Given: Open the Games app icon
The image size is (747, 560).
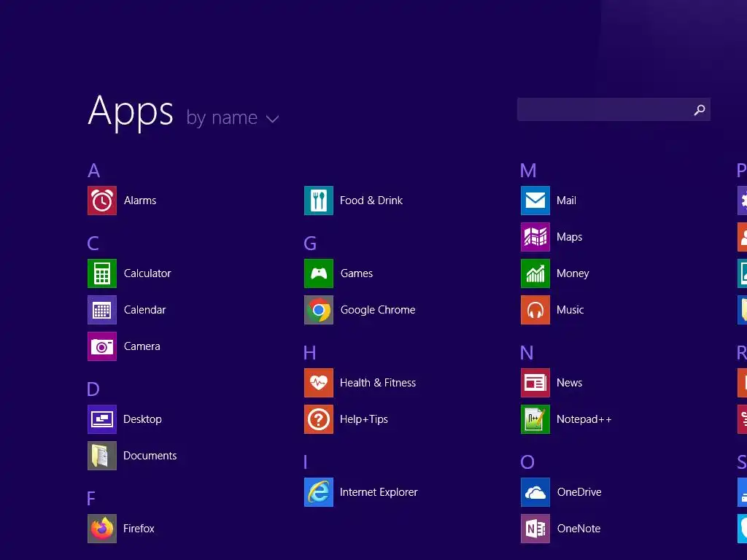Looking at the screenshot, I should click(319, 273).
